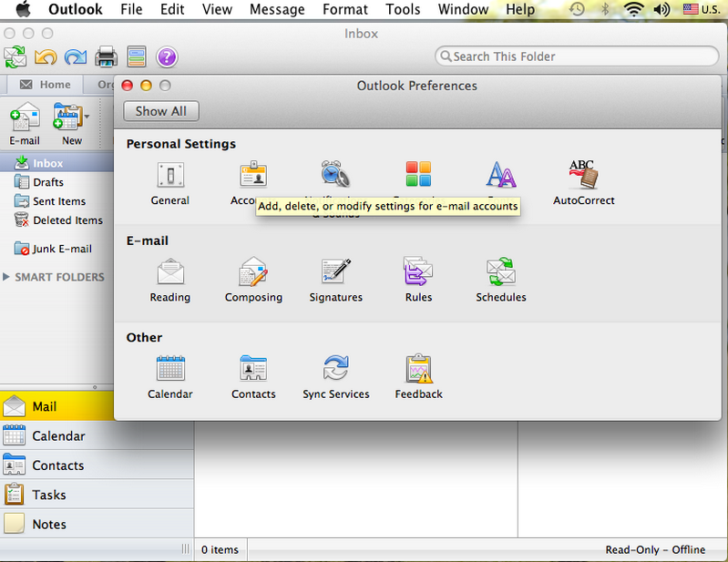The image size is (728, 562).
Task: Click the Search This Folder field
Action: click(x=577, y=56)
